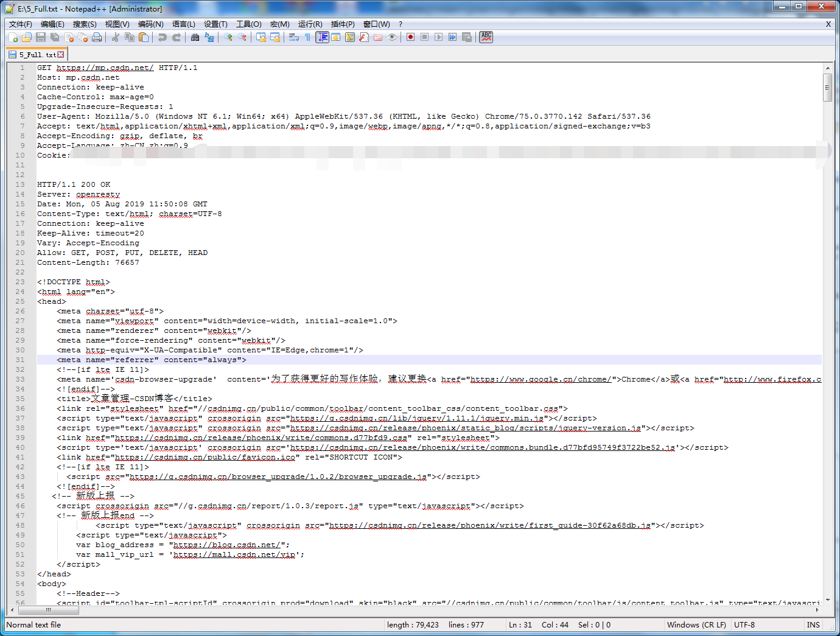This screenshot has height=636, width=840.
Task: Close the 5_Full.txt tab
Action: pyautogui.click(x=59, y=54)
